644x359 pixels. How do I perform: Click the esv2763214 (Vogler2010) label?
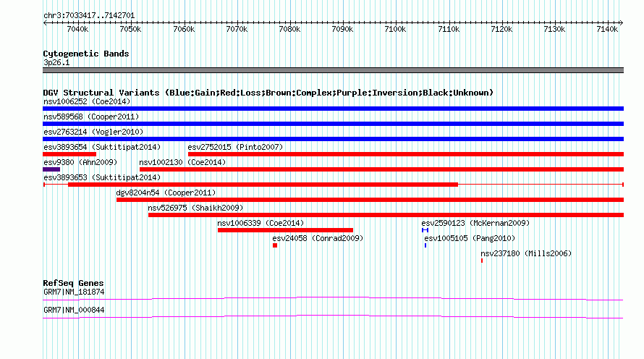(x=93, y=132)
